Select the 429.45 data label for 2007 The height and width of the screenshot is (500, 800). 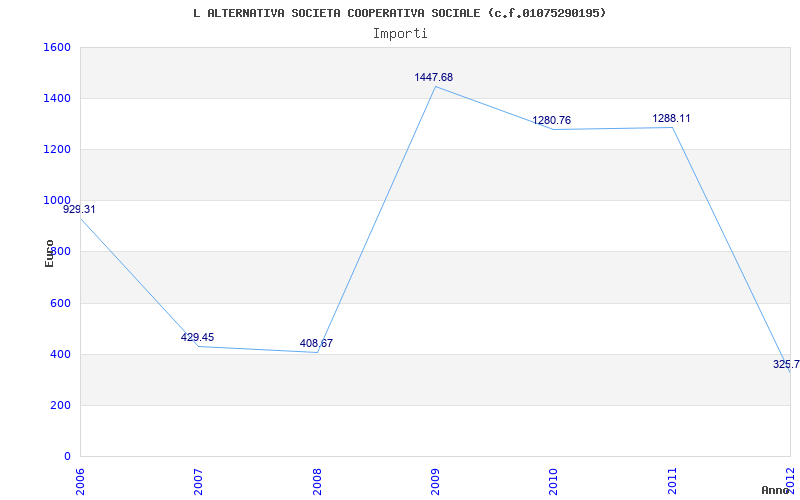point(197,337)
